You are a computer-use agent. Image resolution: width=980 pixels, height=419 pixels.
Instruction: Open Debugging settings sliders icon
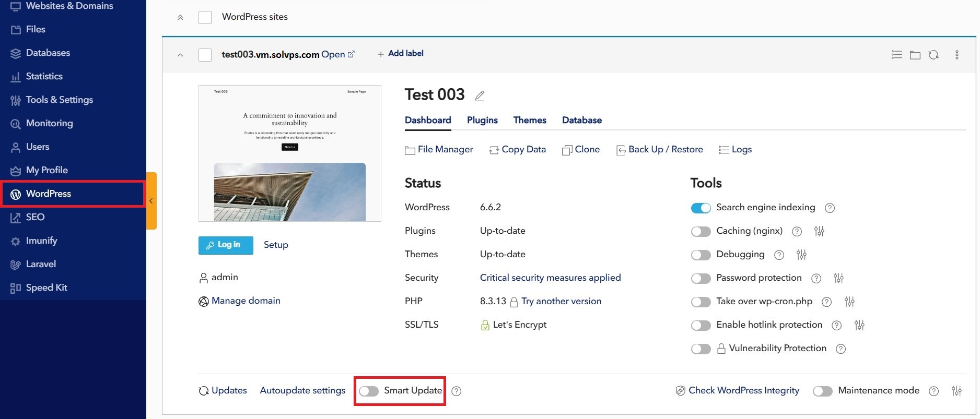pyautogui.click(x=801, y=255)
